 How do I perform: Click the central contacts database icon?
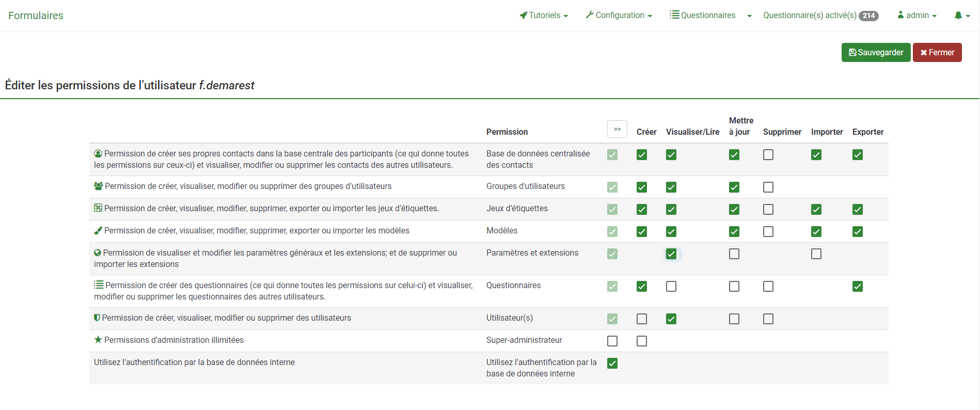[98, 154]
